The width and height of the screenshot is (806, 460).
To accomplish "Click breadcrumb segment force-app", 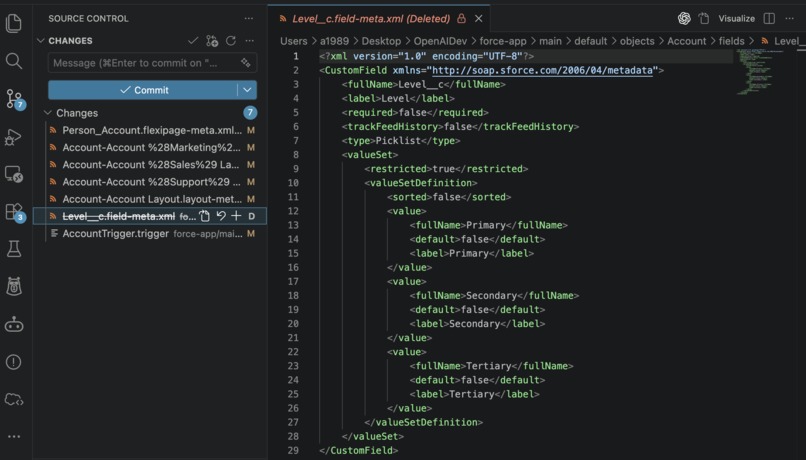I will coord(503,41).
